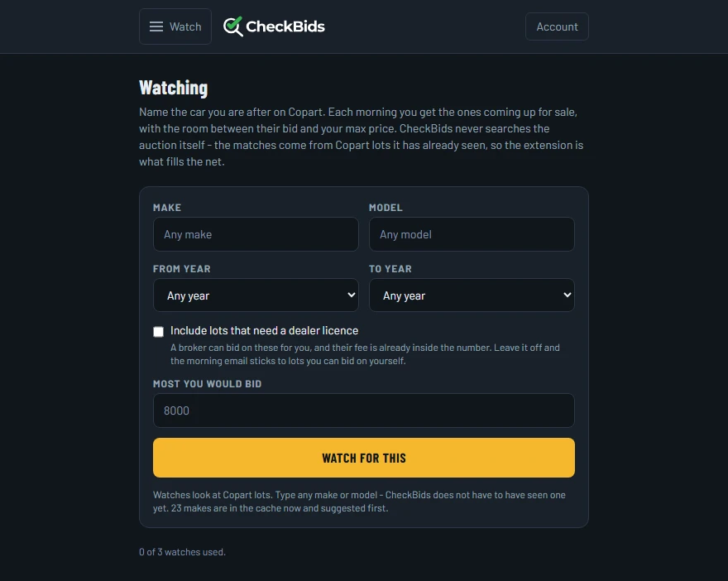Click the Watch menu label
Viewport: 728px width, 581px height.
(x=185, y=26)
